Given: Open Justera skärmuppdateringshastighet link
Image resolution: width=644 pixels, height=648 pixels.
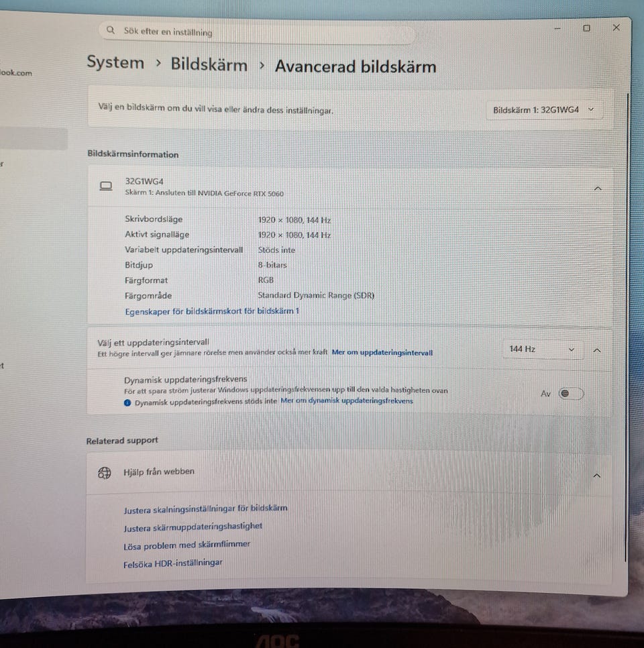Looking at the screenshot, I should pyautogui.click(x=193, y=527).
